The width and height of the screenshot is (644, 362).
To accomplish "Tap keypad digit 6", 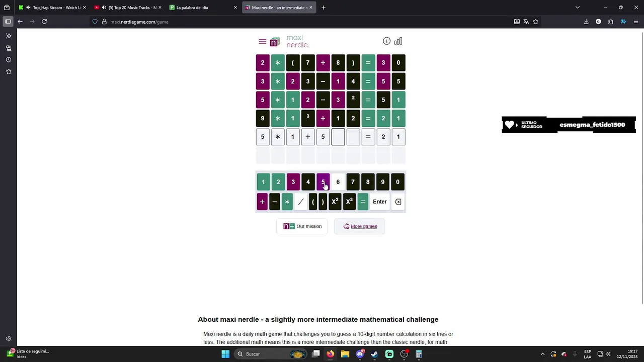I will [338, 182].
